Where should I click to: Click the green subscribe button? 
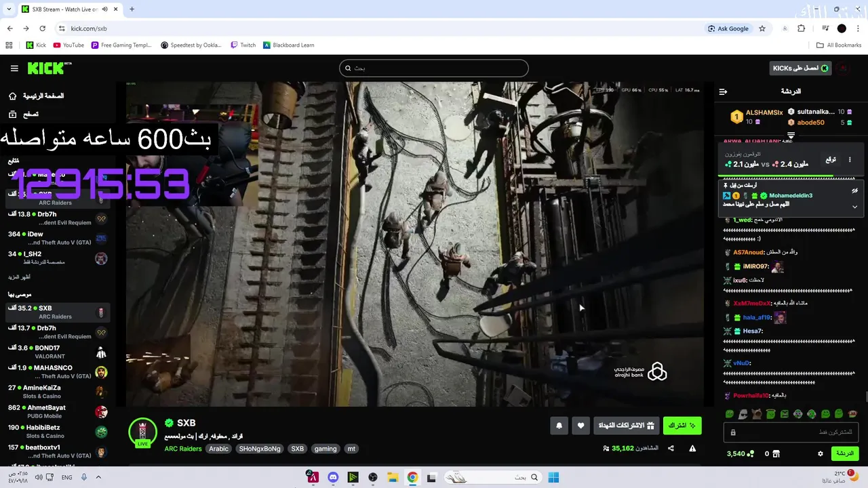point(682,426)
